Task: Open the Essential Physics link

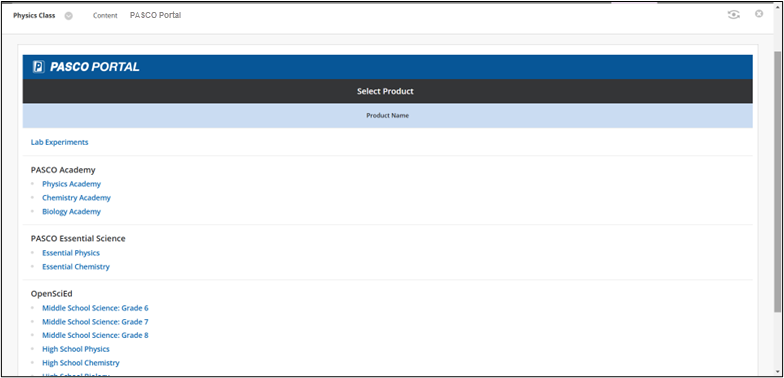Action: click(x=71, y=253)
